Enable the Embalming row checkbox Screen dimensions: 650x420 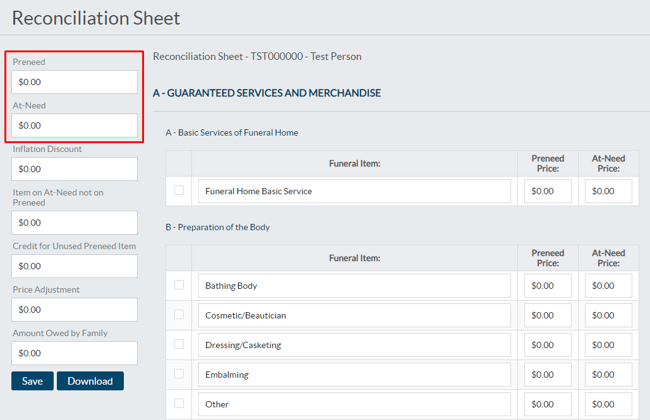179,374
